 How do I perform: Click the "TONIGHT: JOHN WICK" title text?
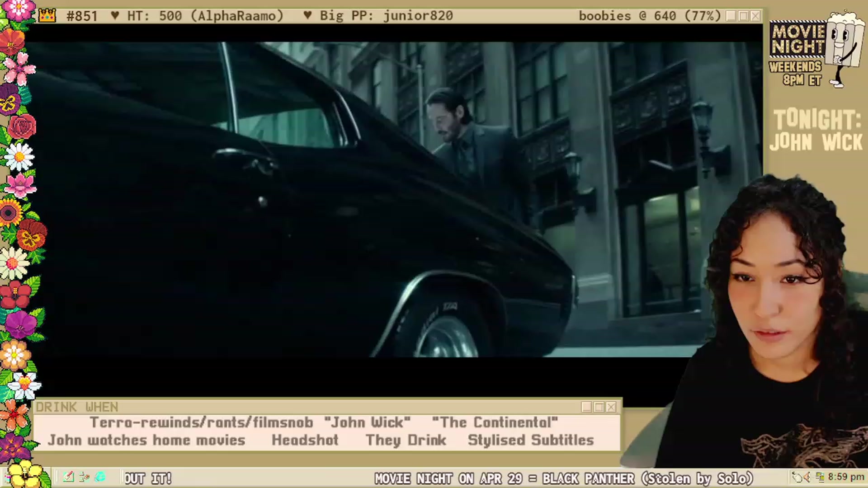(816, 130)
